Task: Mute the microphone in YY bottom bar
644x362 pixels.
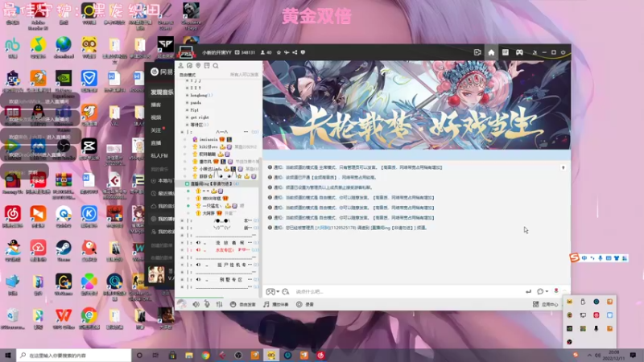Action: pyautogui.click(x=207, y=304)
